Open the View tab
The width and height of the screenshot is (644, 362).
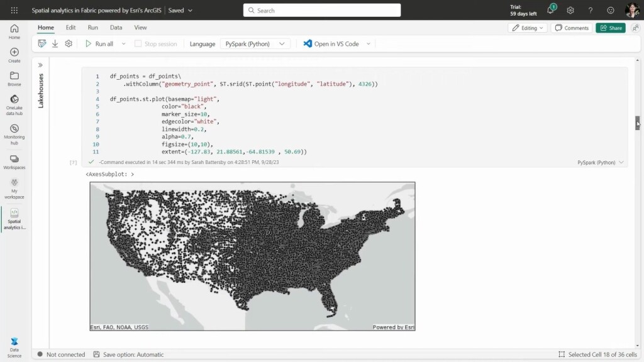(140, 28)
